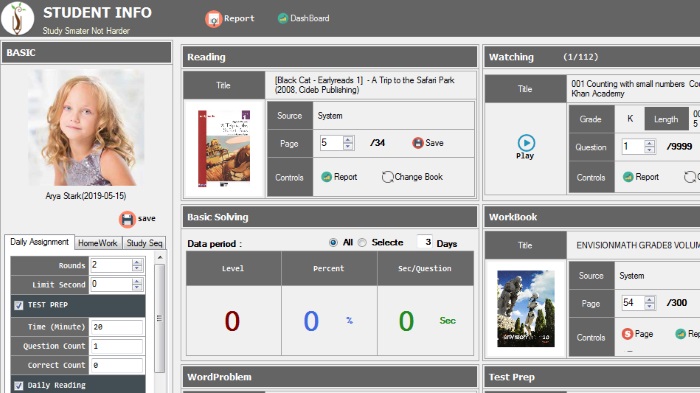
Task: Click the Limit Second input field
Action: coord(111,284)
